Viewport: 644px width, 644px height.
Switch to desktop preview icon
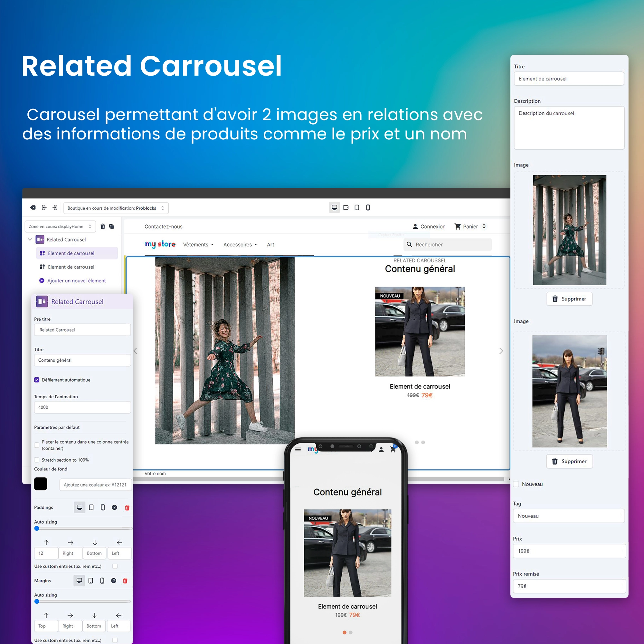click(334, 207)
